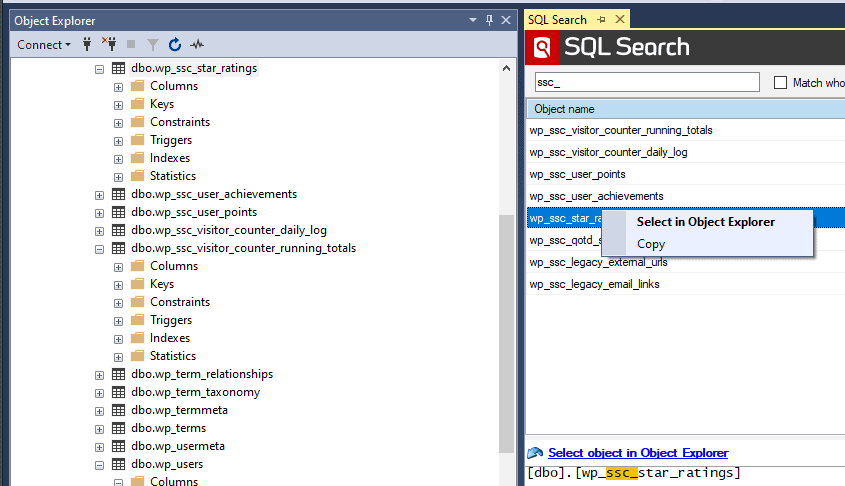Select wp_ssc_visitor_counter_running_totals search result

pos(621,130)
